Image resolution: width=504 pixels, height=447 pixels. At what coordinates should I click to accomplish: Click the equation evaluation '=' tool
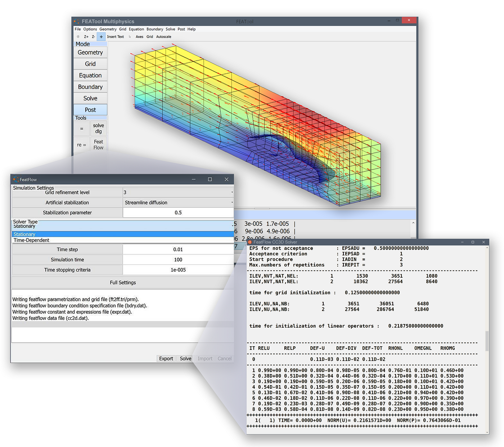click(82, 128)
